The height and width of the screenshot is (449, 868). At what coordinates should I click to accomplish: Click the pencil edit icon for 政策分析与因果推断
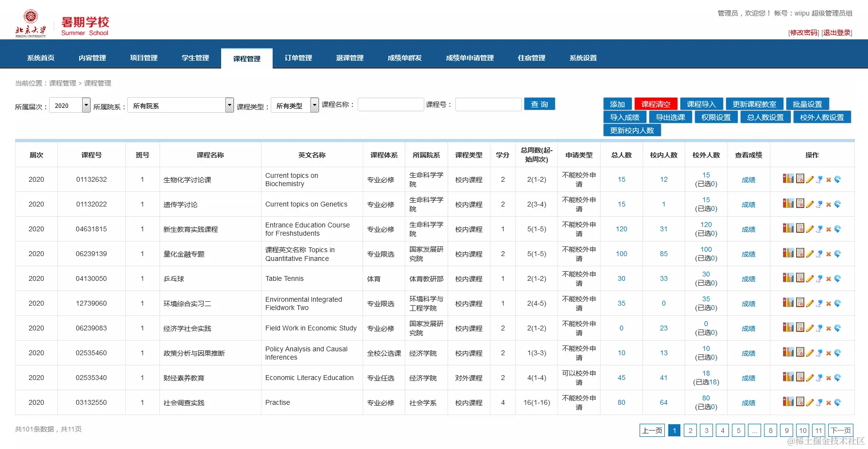pyautogui.click(x=810, y=353)
